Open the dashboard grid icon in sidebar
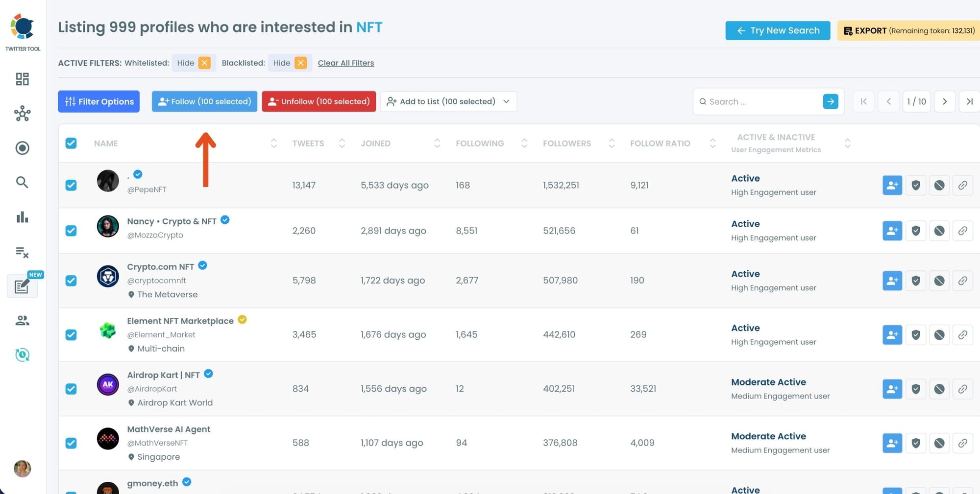The image size is (980, 494). (22, 79)
